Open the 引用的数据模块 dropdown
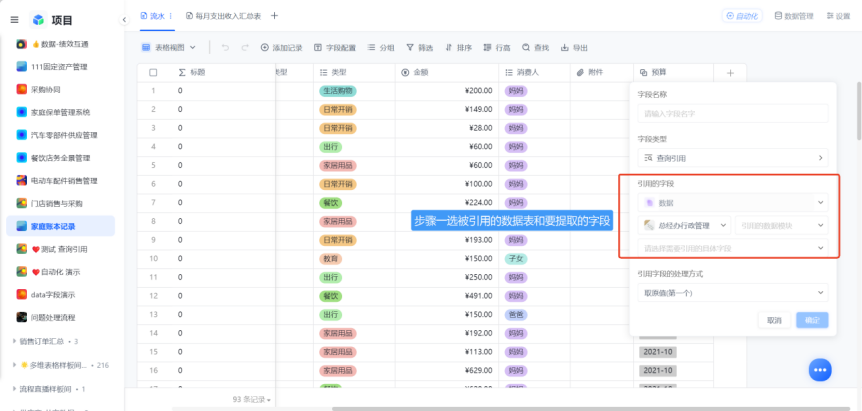The height and width of the screenshot is (411, 862). click(x=781, y=225)
